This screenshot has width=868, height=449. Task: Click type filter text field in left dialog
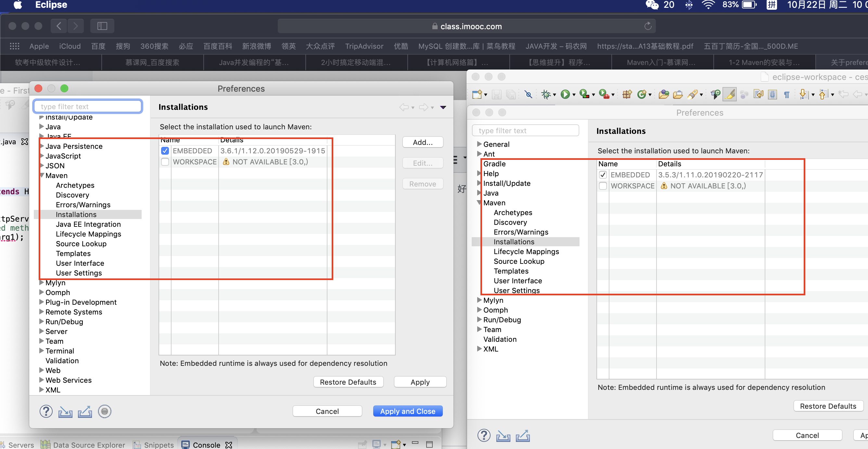[x=88, y=107]
